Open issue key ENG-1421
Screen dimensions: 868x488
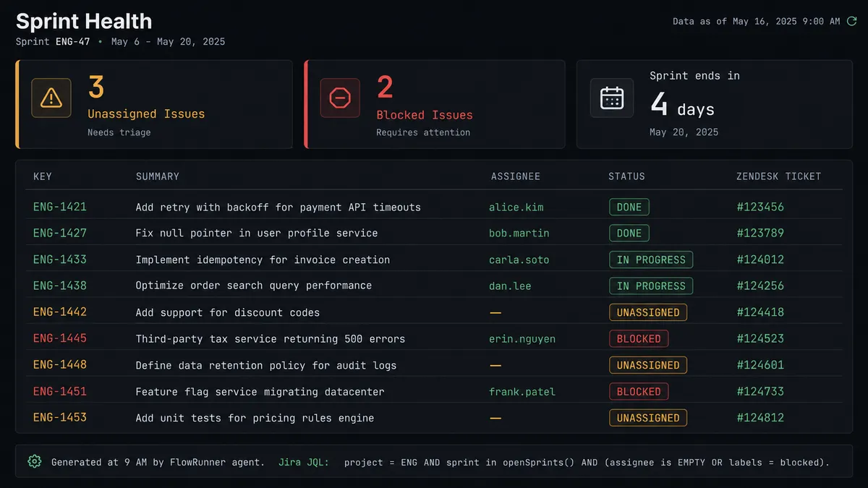click(60, 207)
